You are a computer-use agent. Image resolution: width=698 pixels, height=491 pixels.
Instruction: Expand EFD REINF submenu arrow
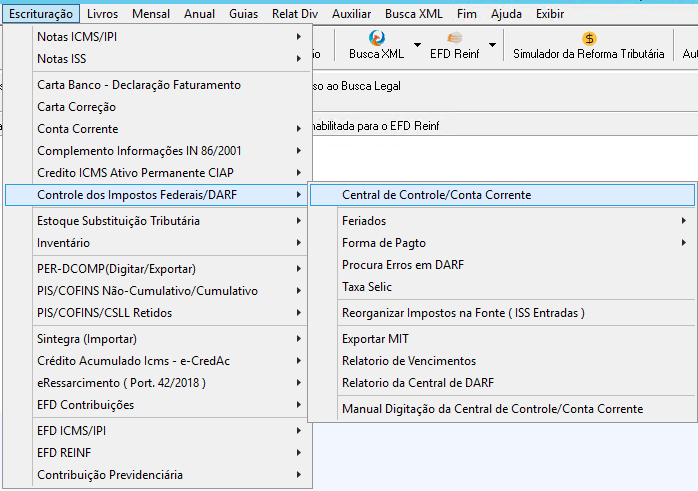coord(299,452)
